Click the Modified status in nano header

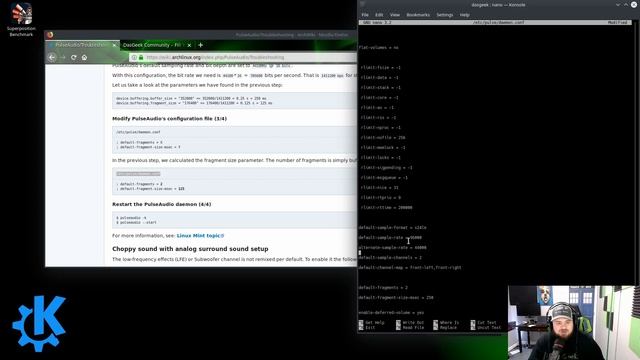(617, 22)
